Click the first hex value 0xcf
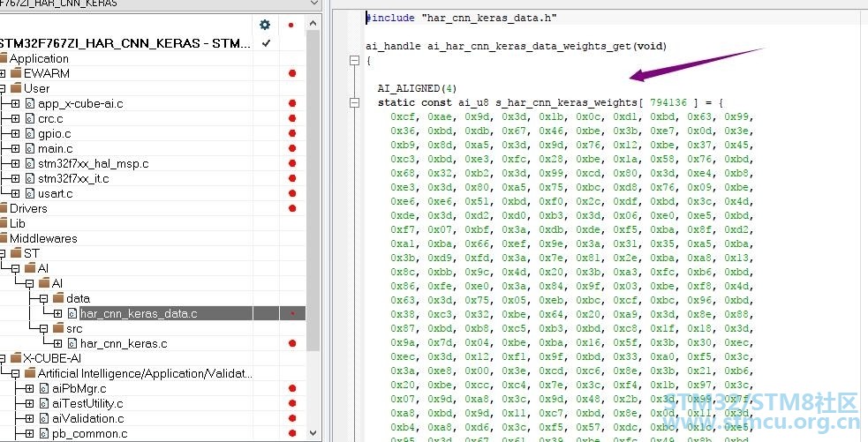Viewport: 868px width, 442px height. (403, 116)
